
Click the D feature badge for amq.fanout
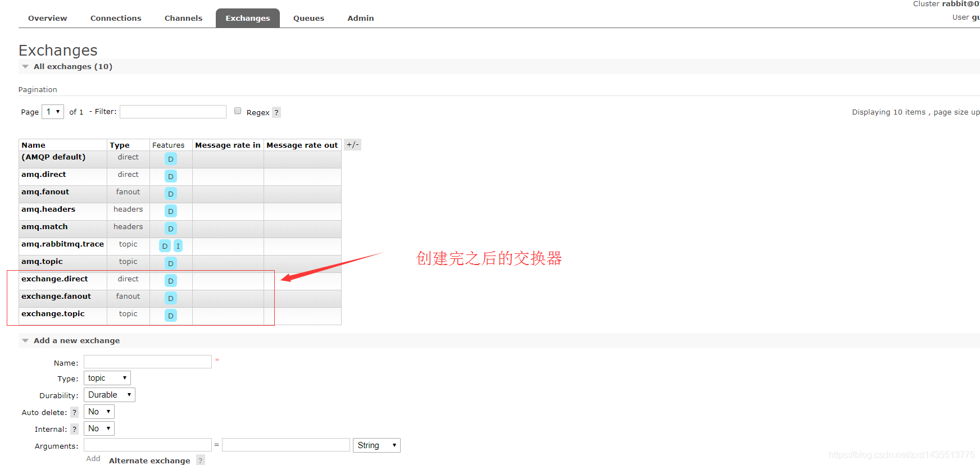pyautogui.click(x=171, y=194)
